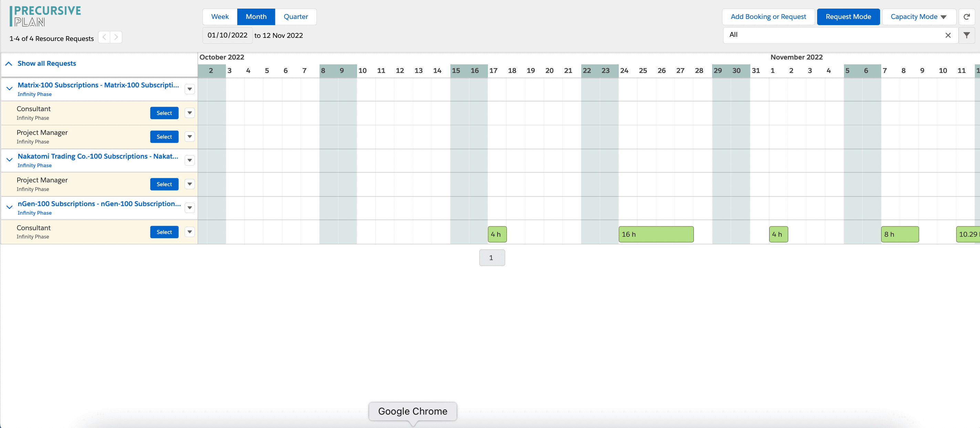Screen dimensions: 980x428
Task: Clear the All filter with X icon
Action: (x=948, y=35)
